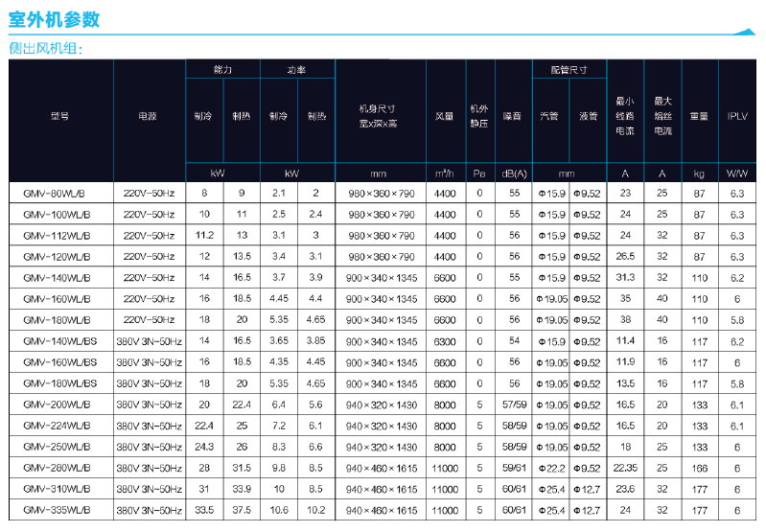Click model cell GMV-160WL/BS
This screenshot has width=766, height=532.
pos(60,362)
